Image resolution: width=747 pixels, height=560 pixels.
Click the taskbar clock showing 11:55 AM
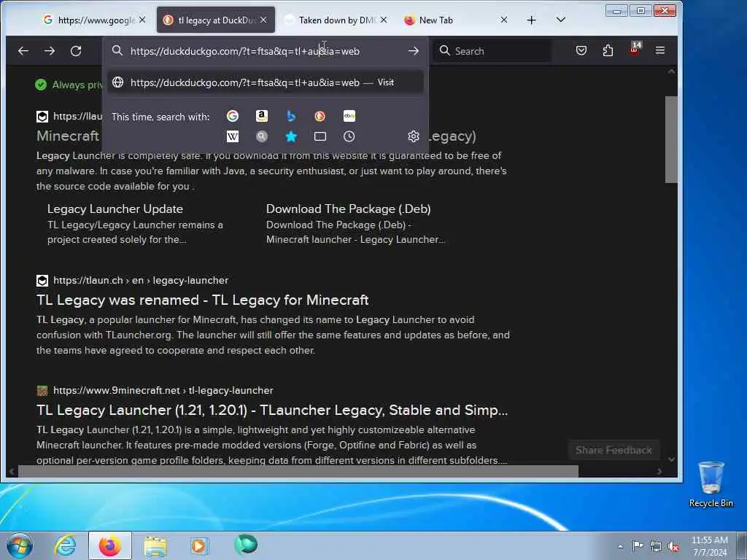pyautogui.click(x=710, y=546)
